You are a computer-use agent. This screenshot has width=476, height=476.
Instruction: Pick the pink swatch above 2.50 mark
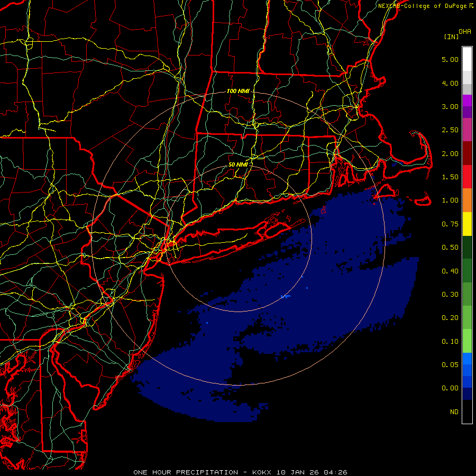coord(467,130)
